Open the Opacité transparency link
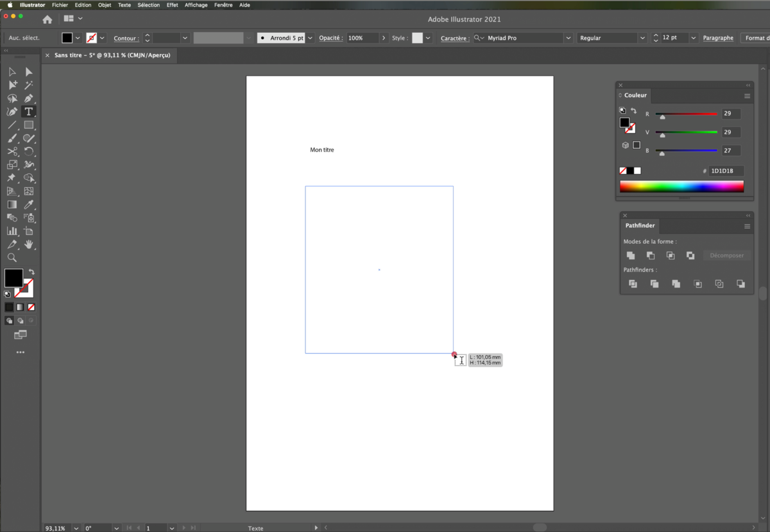Image resolution: width=770 pixels, height=532 pixels. (331, 38)
